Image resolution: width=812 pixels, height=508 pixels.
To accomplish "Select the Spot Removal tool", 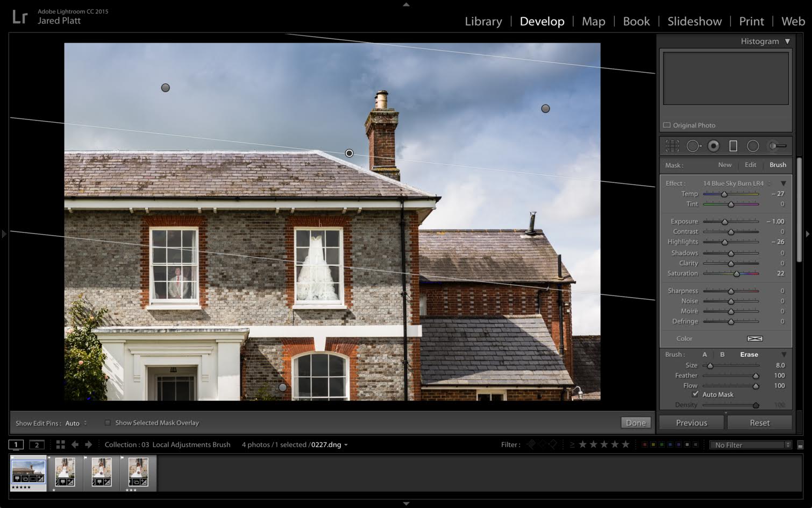I will tap(693, 146).
